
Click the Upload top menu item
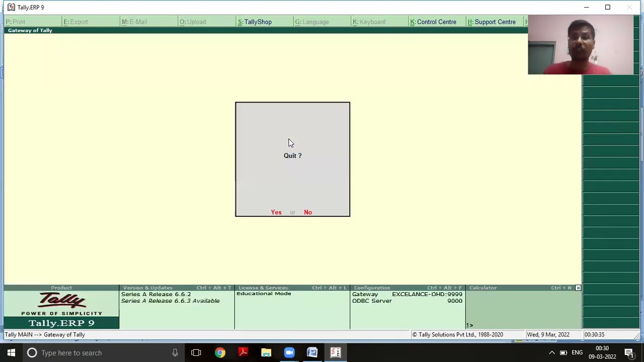click(193, 22)
